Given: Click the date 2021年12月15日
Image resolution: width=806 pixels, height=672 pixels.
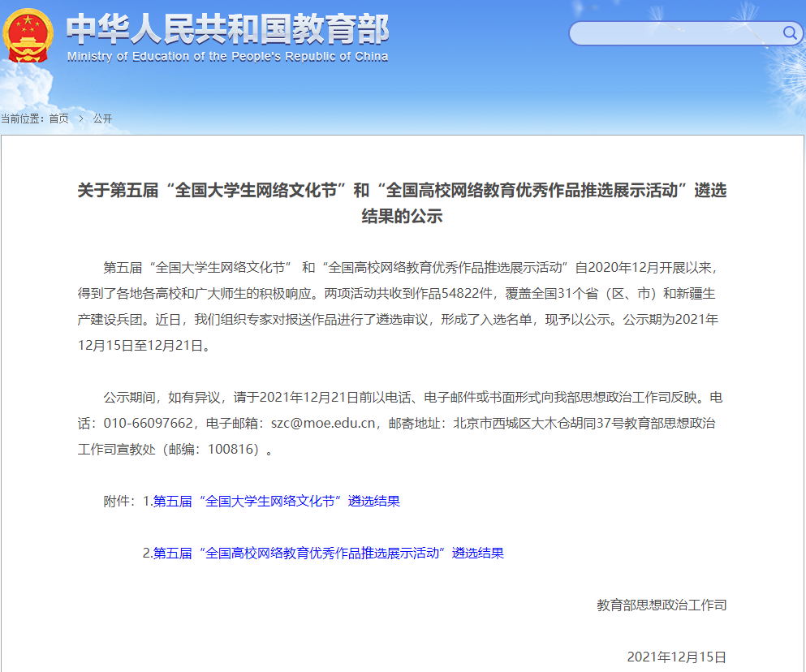Looking at the screenshot, I should click(x=676, y=657).
